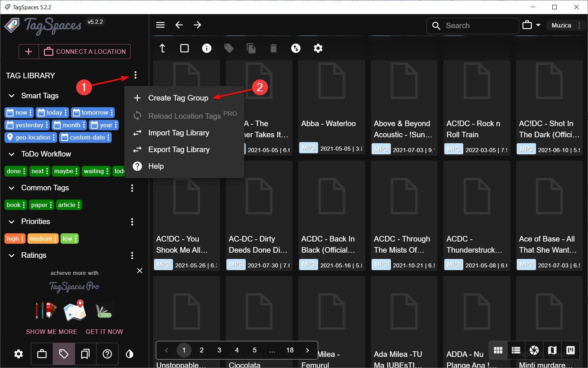Collapse the Priorities group
Screen dimensions: 588x368
tap(12, 221)
